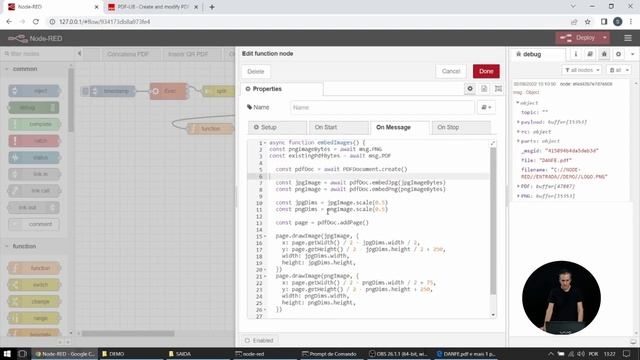The height and width of the screenshot is (360, 640).
Task: Click code line 6 in the editor
Action: 378,176
